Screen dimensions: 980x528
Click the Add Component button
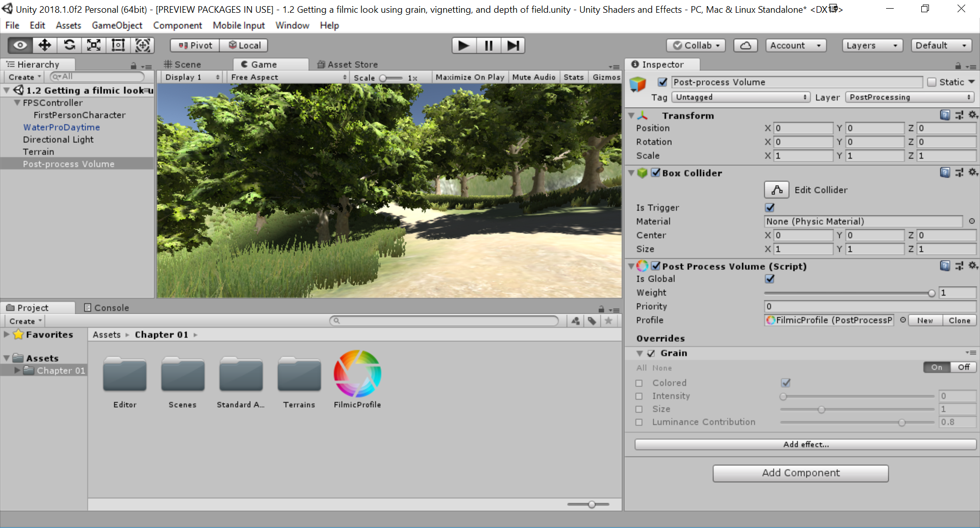800,473
